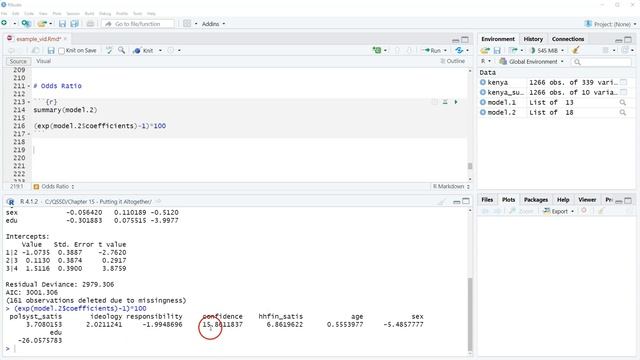Expand the model.2 object
This screenshot has width=640, height=360.
483,112
